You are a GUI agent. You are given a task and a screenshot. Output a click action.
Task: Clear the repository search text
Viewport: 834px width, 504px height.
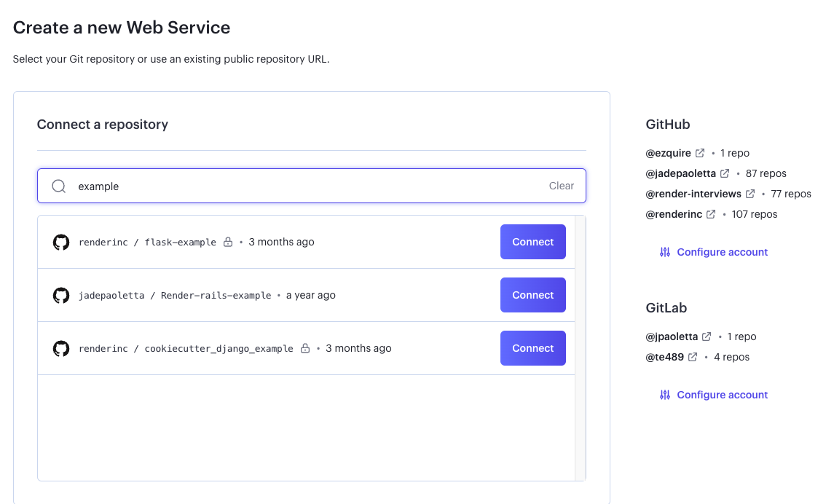(561, 186)
